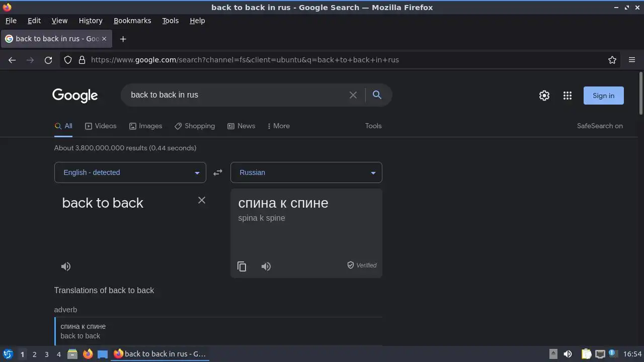View site security padlock info
Screen dimensions: 644x362
click(x=82, y=60)
